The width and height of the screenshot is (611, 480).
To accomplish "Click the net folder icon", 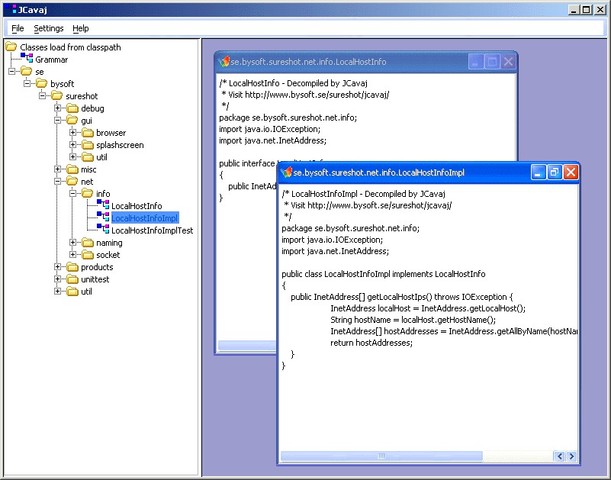I will (x=72, y=181).
